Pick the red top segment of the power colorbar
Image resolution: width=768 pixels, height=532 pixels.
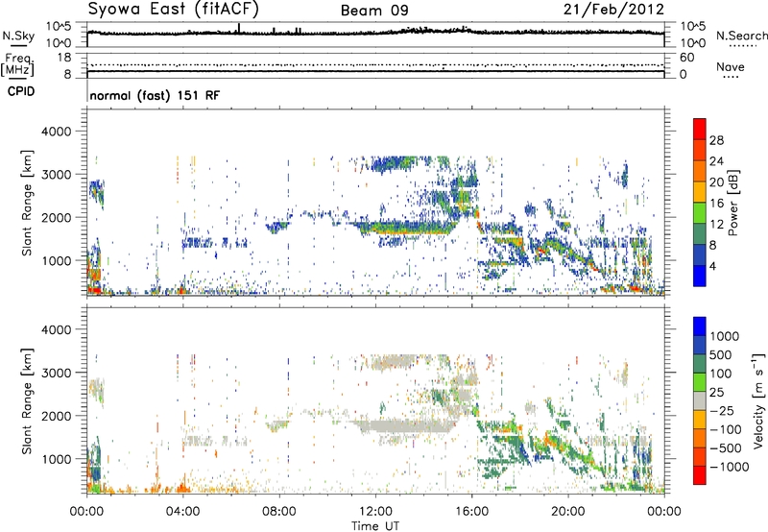coord(700,129)
